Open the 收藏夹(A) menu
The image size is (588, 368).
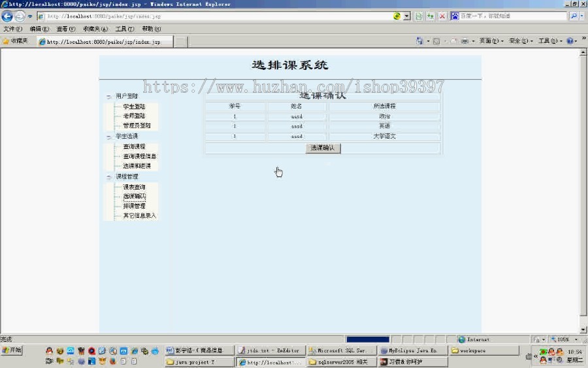click(95, 29)
